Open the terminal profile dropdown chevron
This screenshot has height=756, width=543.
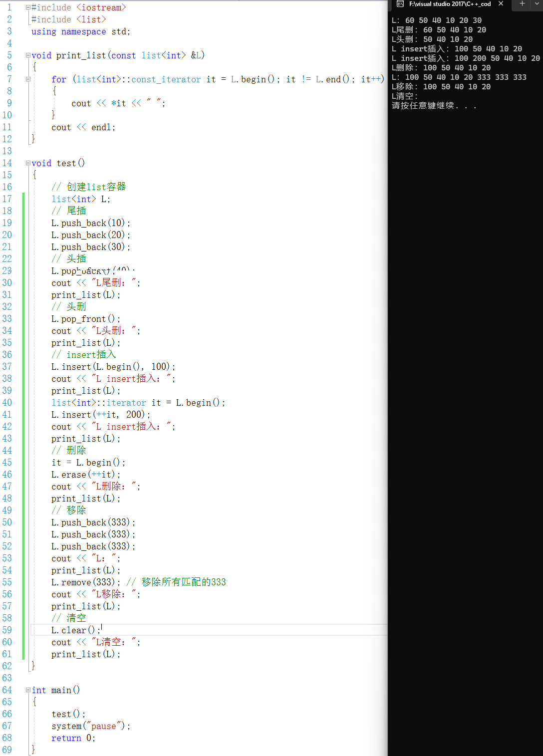click(x=537, y=3)
